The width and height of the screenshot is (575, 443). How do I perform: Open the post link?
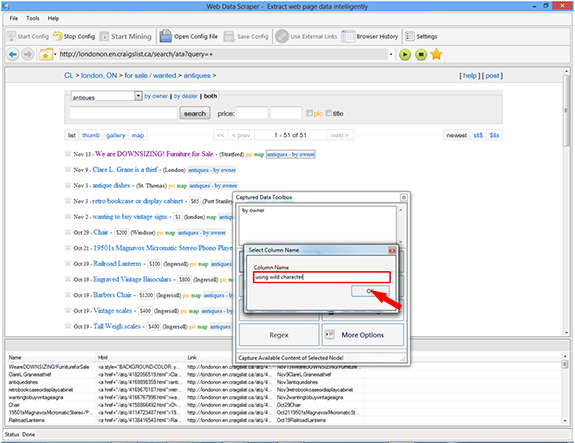pos(492,76)
